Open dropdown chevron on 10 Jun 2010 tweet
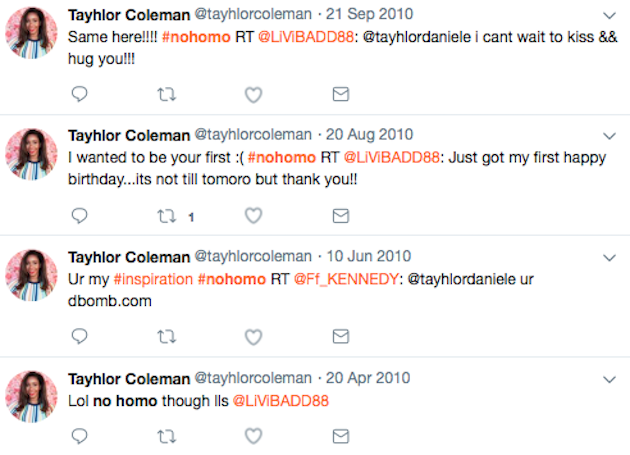 [x=610, y=258]
